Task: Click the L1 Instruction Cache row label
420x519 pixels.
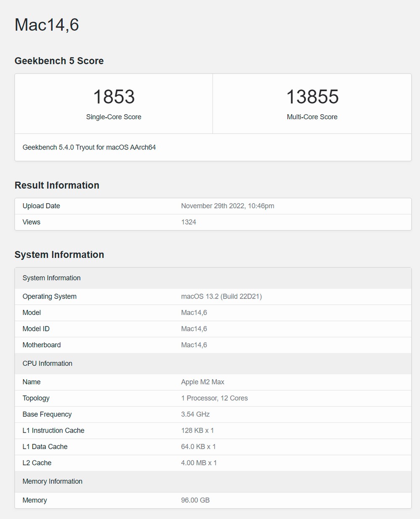Action: [53, 430]
